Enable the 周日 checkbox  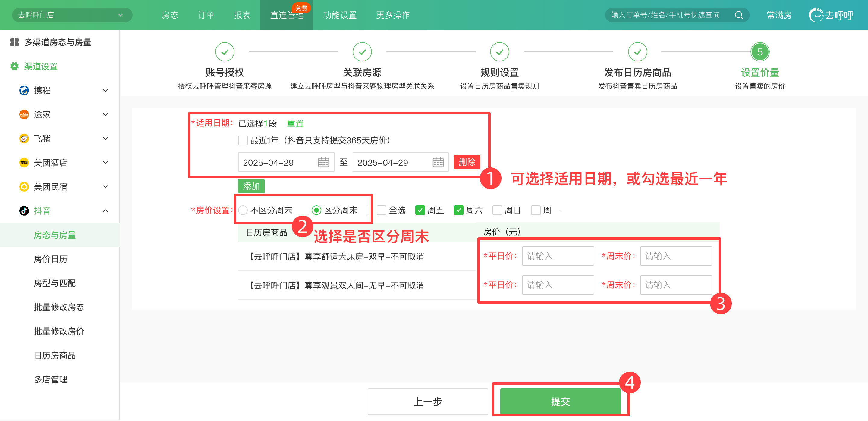point(497,210)
